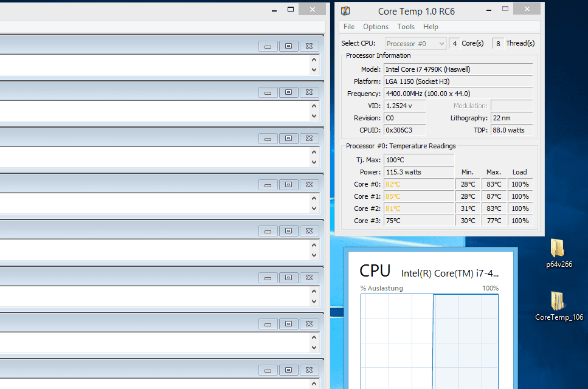The width and height of the screenshot is (588, 389).
Task: Click Core #2 temperature 81°C
Action: tap(419, 208)
